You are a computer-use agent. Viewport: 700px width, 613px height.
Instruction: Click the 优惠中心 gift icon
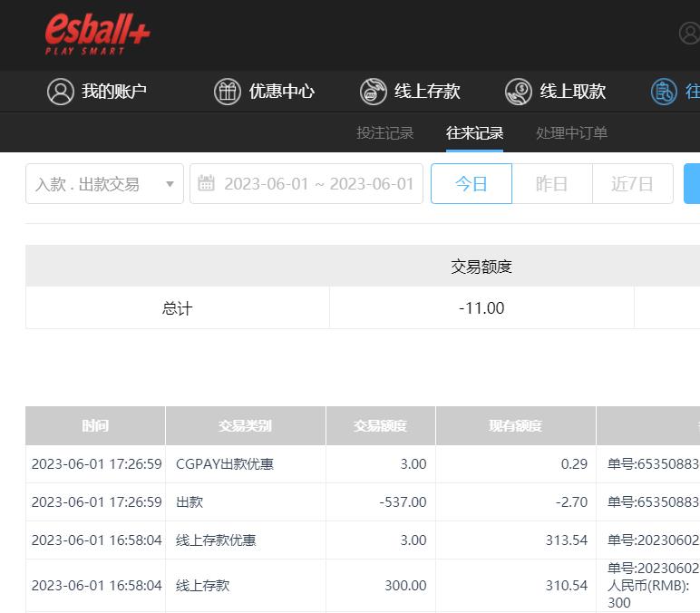(x=228, y=92)
